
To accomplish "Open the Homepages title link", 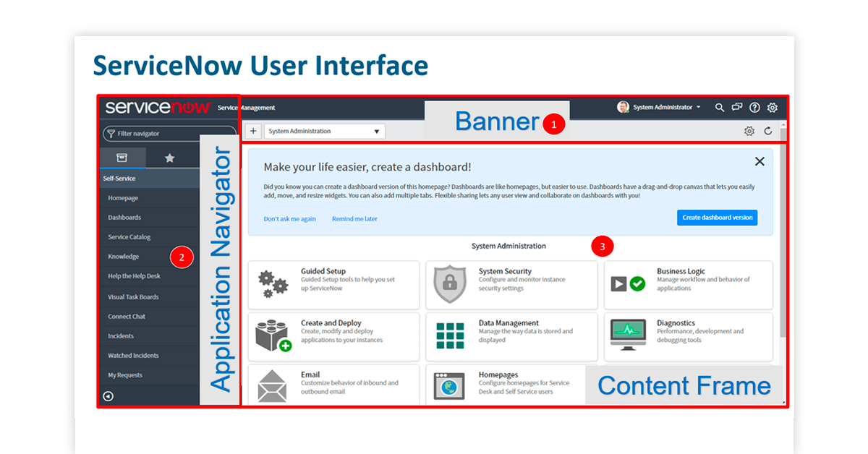I will click(498, 375).
